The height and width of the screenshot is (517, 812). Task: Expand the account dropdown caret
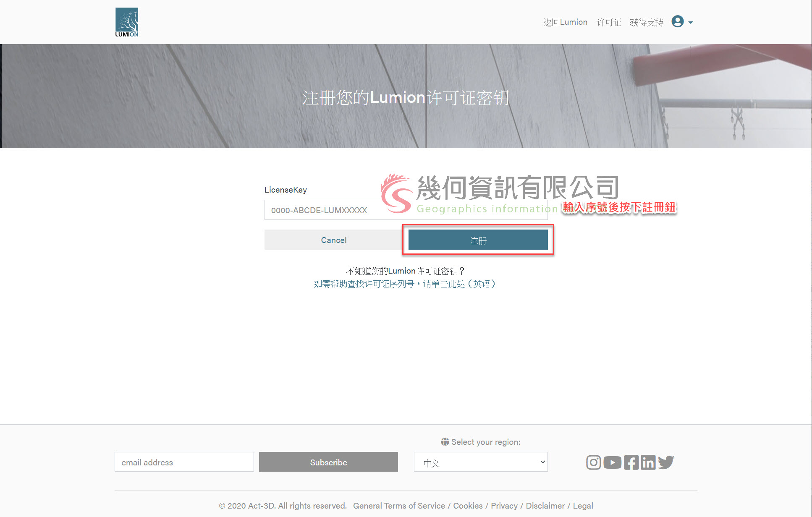(x=691, y=22)
